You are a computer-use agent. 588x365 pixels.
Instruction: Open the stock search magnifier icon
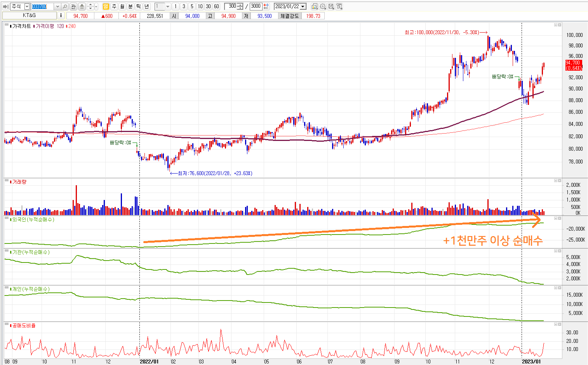(65, 7)
